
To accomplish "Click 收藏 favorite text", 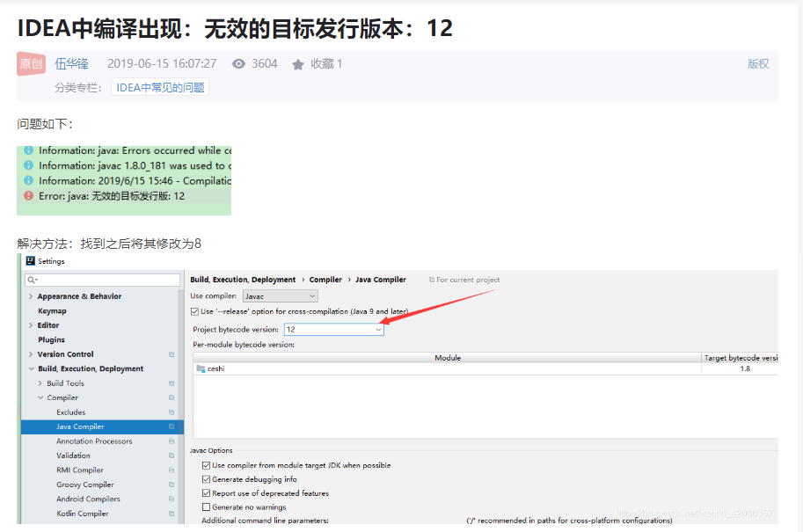I will point(325,64).
